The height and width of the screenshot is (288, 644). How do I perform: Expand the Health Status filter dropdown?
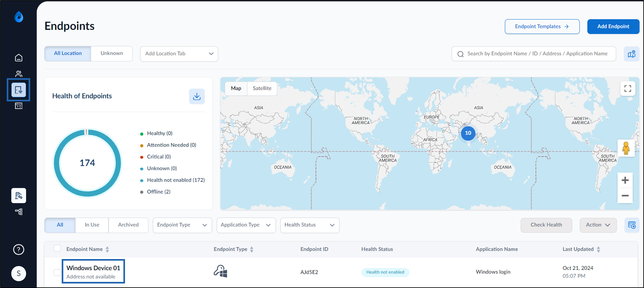[x=310, y=225]
